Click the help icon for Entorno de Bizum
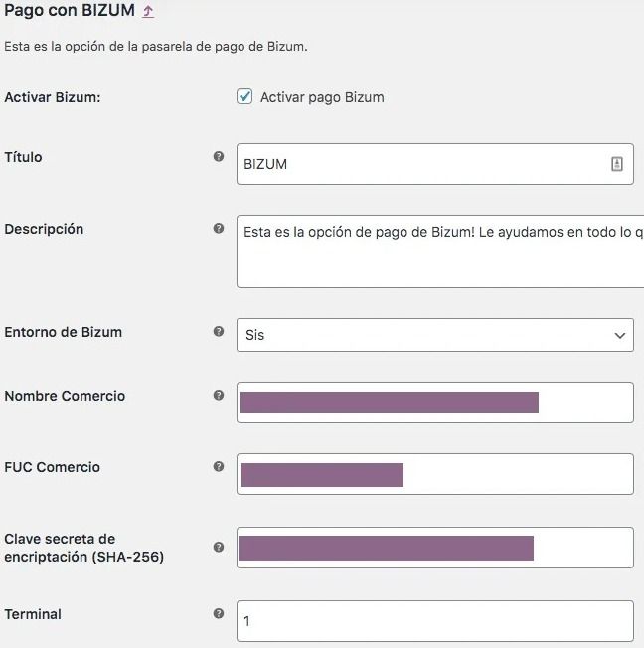The image size is (644, 648). point(219,331)
